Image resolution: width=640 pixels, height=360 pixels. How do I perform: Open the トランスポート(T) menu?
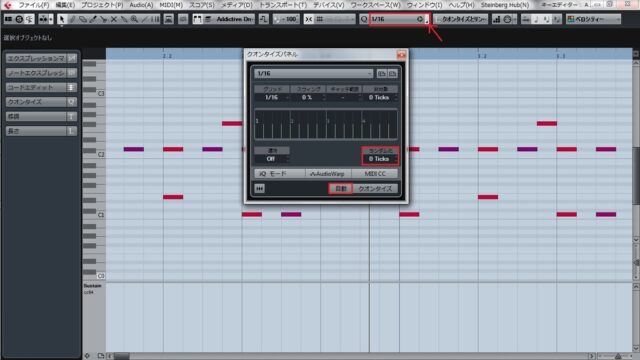coord(283,5)
